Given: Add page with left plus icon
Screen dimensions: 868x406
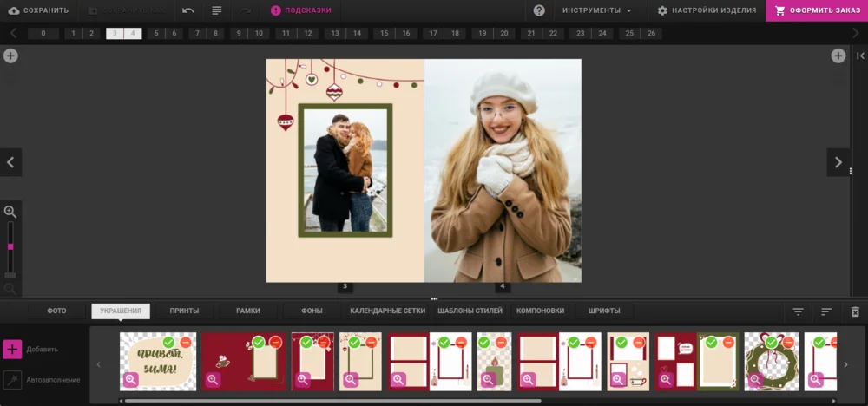Looking at the screenshot, I should click(10, 56).
